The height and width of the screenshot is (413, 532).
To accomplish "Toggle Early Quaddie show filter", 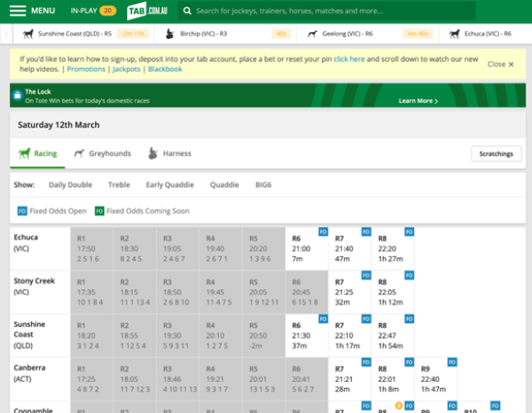I will (169, 185).
